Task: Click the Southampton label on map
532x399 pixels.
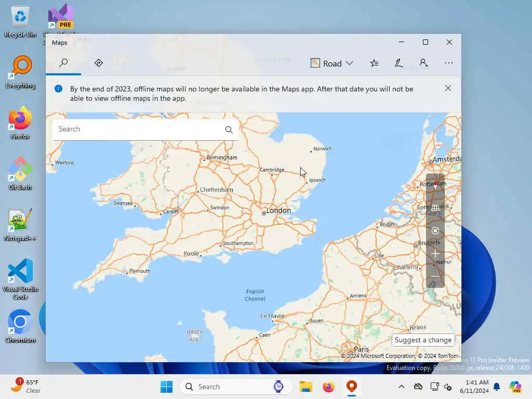Action: [238, 243]
